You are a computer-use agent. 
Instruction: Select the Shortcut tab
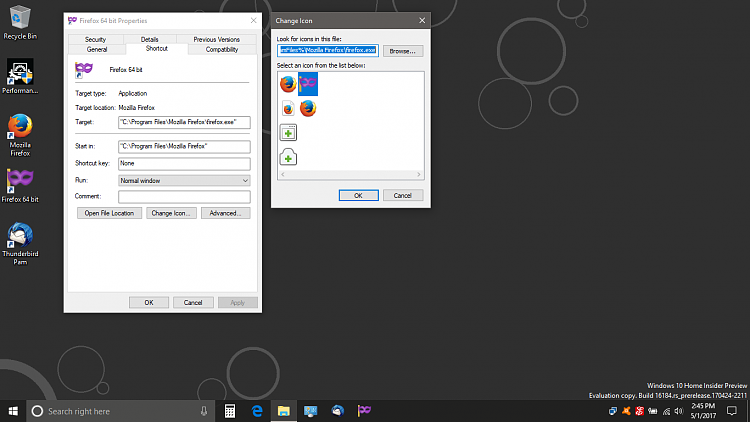(156, 49)
